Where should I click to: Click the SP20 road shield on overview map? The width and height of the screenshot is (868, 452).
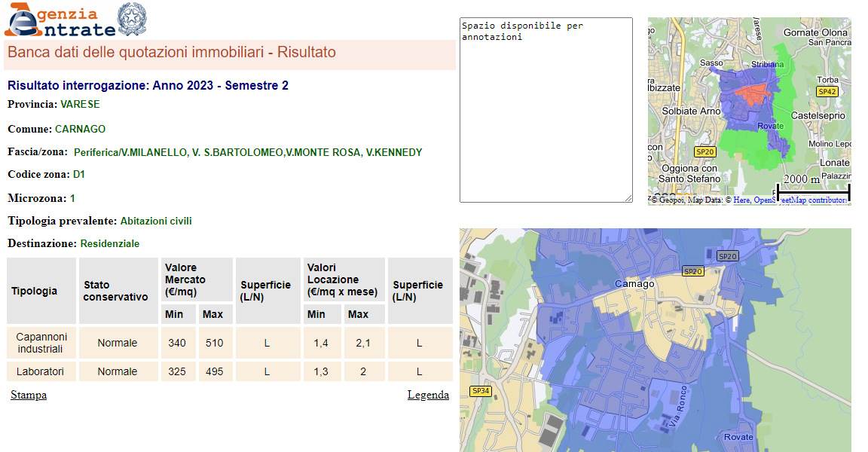point(704,151)
